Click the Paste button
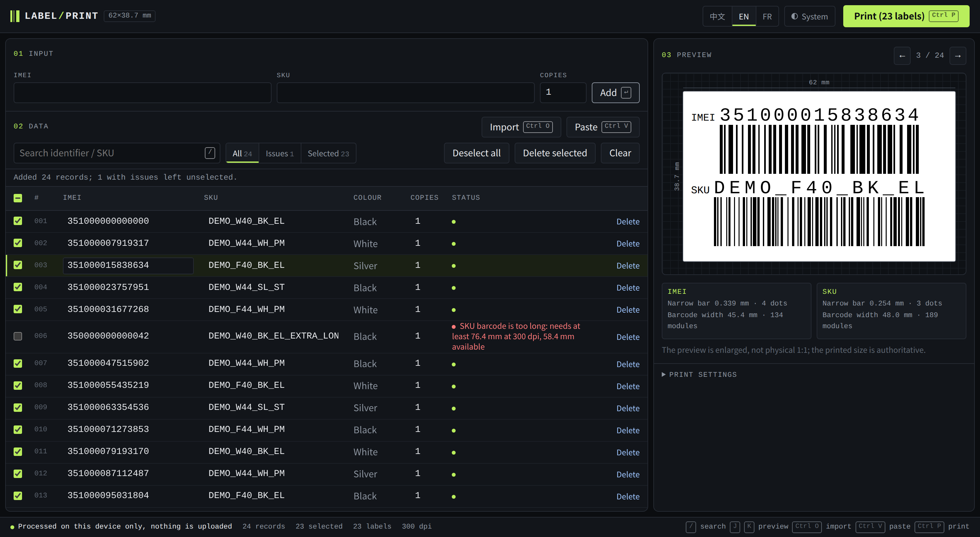Image resolution: width=980 pixels, height=537 pixels. [603, 127]
